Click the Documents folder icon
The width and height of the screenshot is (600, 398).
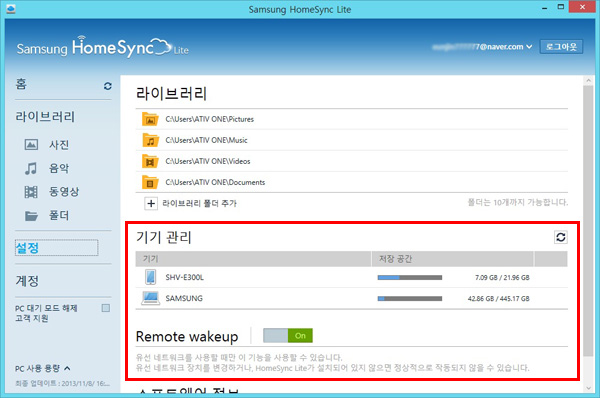click(150, 182)
